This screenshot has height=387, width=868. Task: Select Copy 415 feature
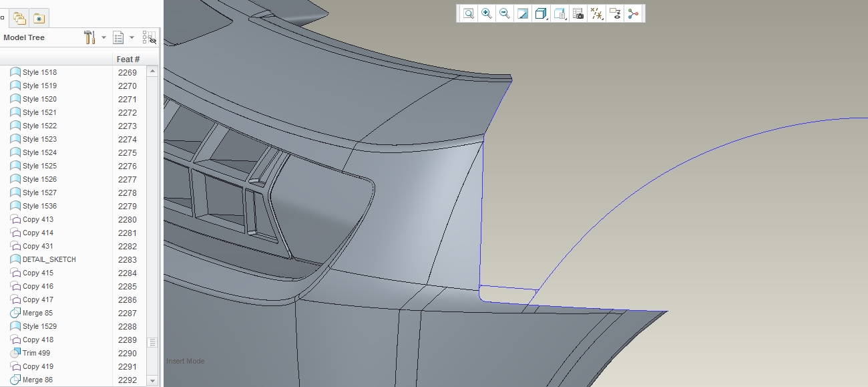[x=38, y=273]
